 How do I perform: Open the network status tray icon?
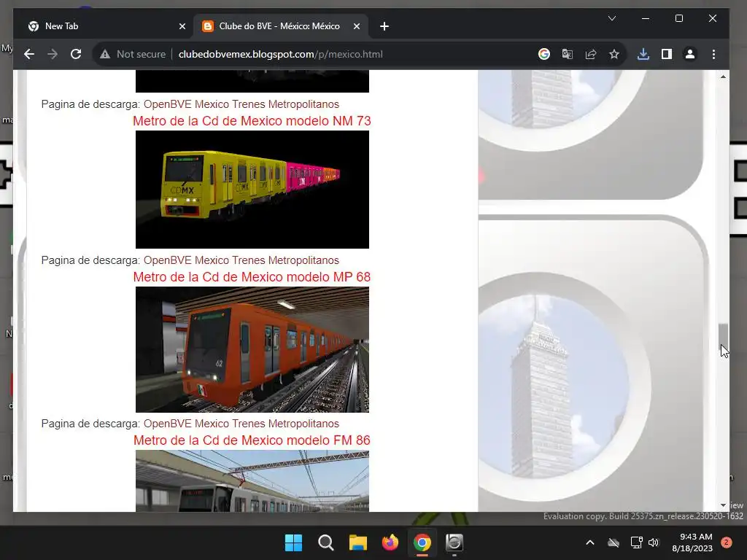636,542
